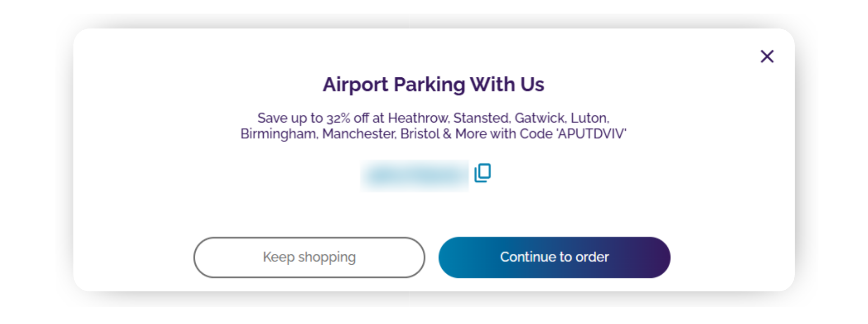Click the word 'Bristol' in the offer text
This screenshot has height=324, width=868.
click(x=420, y=134)
